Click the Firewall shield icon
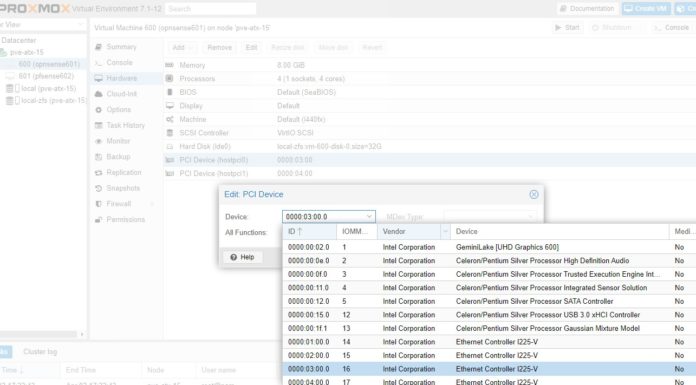The width and height of the screenshot is (696, 385). click(99, 204)
